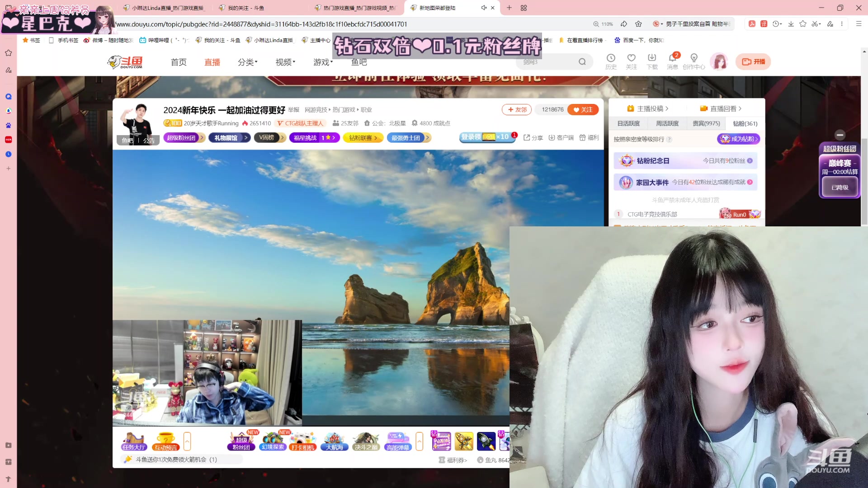Click the 分享 share link
Screen dimensions: 868x488
tap(533, 137)
